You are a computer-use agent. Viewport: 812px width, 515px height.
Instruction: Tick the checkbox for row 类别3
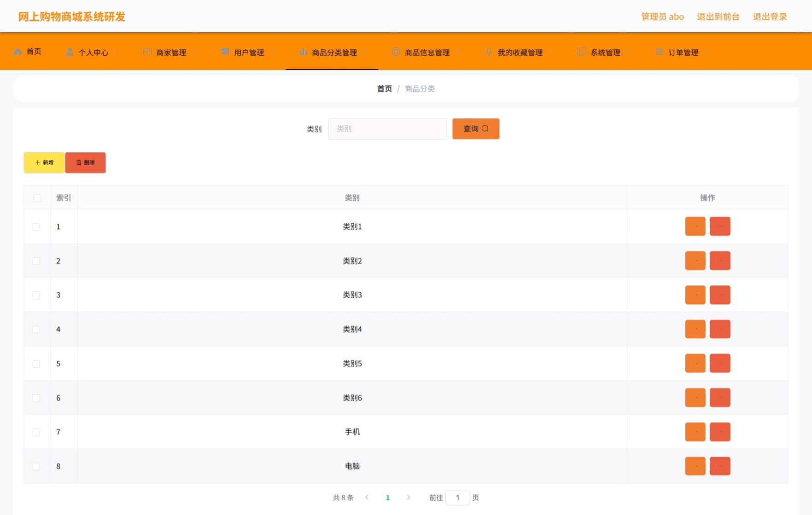click(x=36, y=295)
